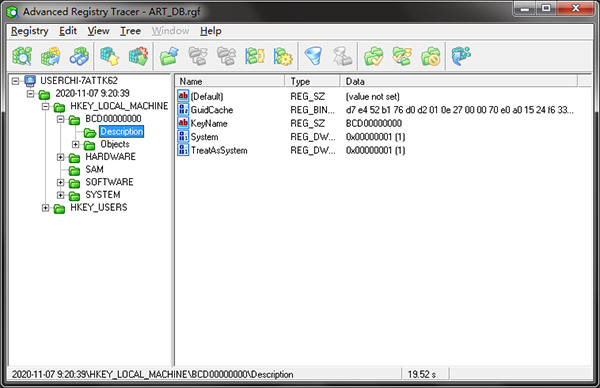Open the Help menu
Screen dimensions: 600x388
point(211,31)
